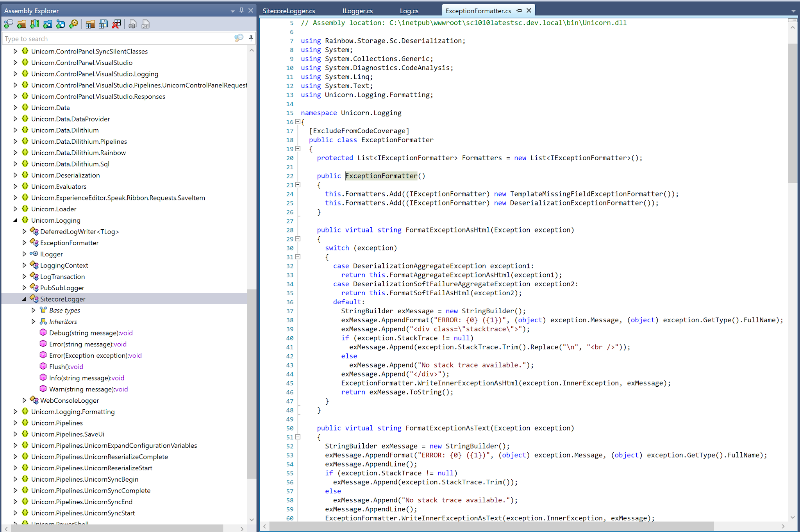Viewport: 800px width, 532px height.
Task: Select the Warn(string message) method
Action: (x=88, y=389)
